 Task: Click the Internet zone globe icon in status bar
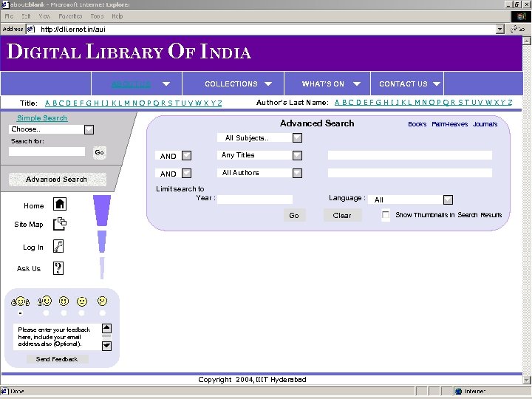coord(459,391)
